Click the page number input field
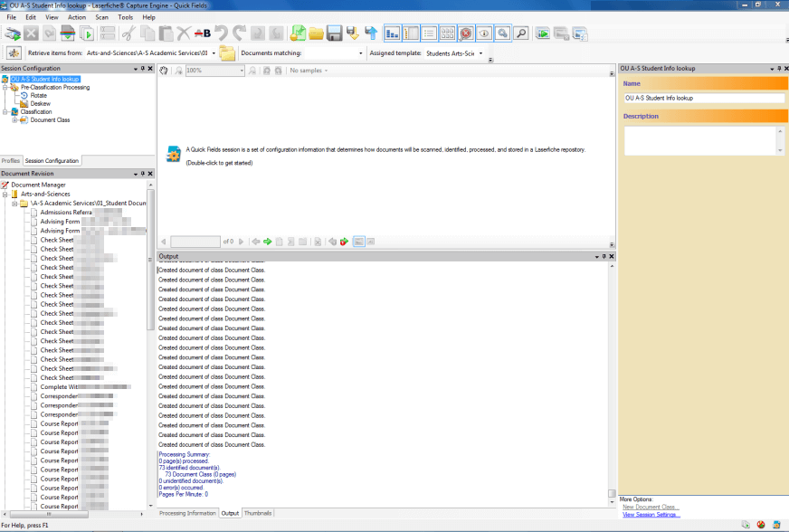Viewport: 789px width, 532px height. (195, 242)
